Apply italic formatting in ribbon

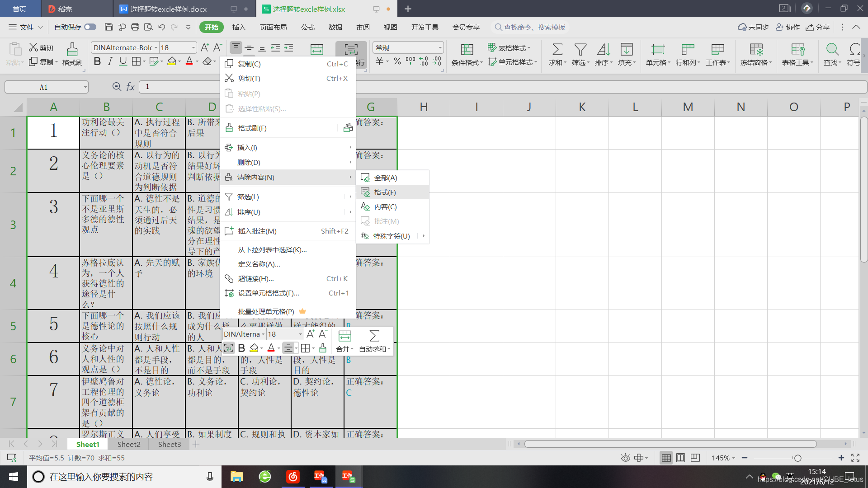point(110,61)
